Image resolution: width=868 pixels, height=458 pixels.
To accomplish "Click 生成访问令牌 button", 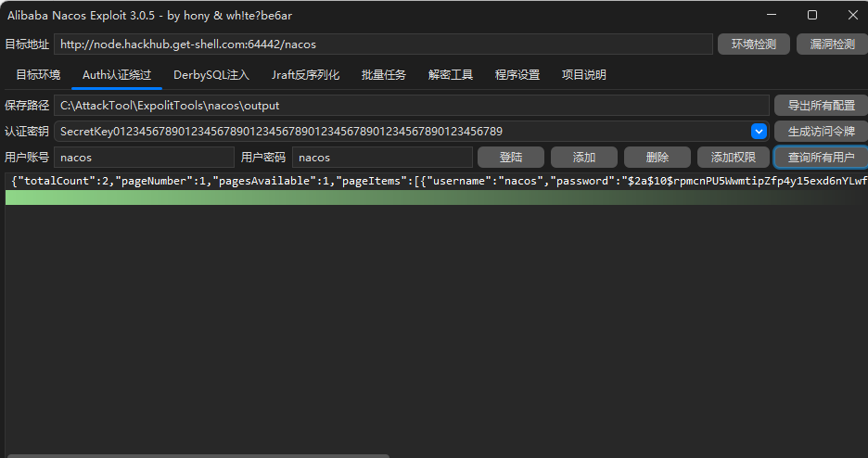I will click(821, 131).
